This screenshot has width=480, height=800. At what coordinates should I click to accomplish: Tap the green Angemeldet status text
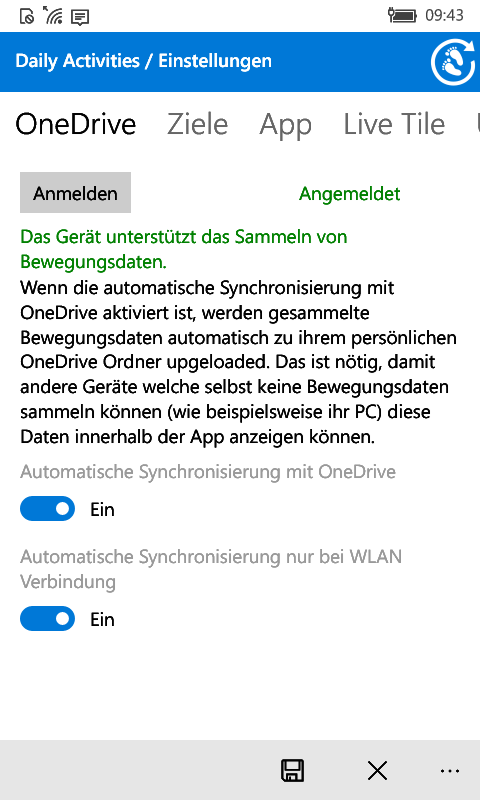click(x=349, y=193)
